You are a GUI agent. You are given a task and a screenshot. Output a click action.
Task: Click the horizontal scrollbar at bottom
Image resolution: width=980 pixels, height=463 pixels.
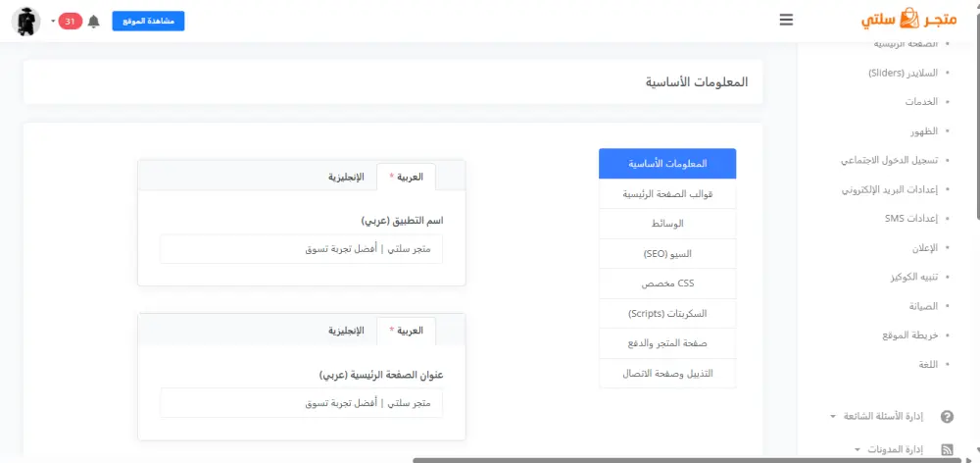pyautogui.click(x=688, y=460)
